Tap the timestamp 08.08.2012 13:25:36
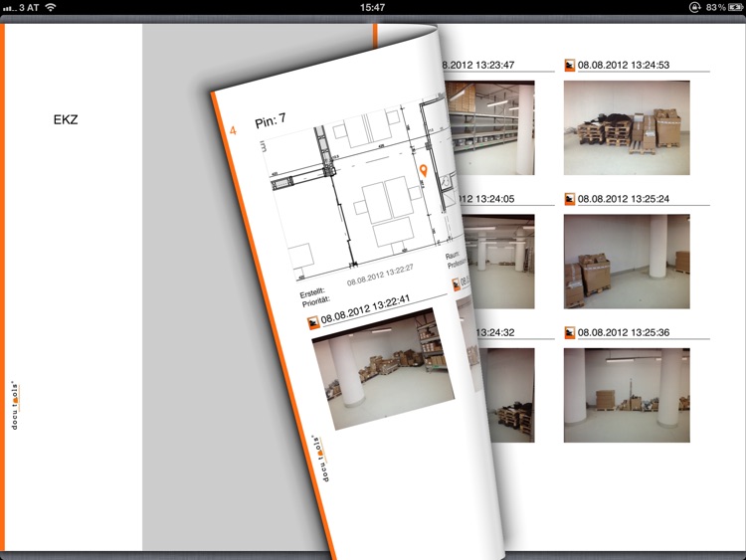 tap(624, 332)
